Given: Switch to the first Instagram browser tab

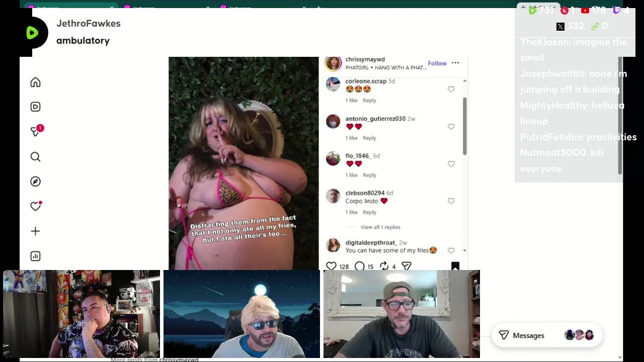Looking at the screenshot, I should (x=72, y=8).
